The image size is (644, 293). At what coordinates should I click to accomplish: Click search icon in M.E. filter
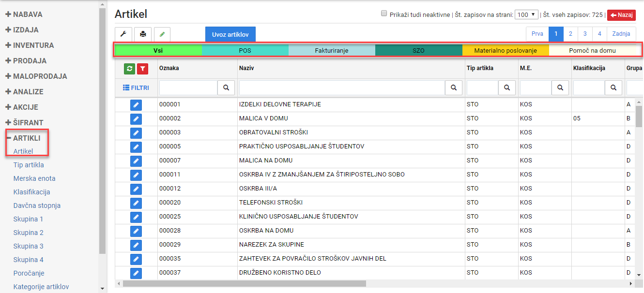point(560,88)
